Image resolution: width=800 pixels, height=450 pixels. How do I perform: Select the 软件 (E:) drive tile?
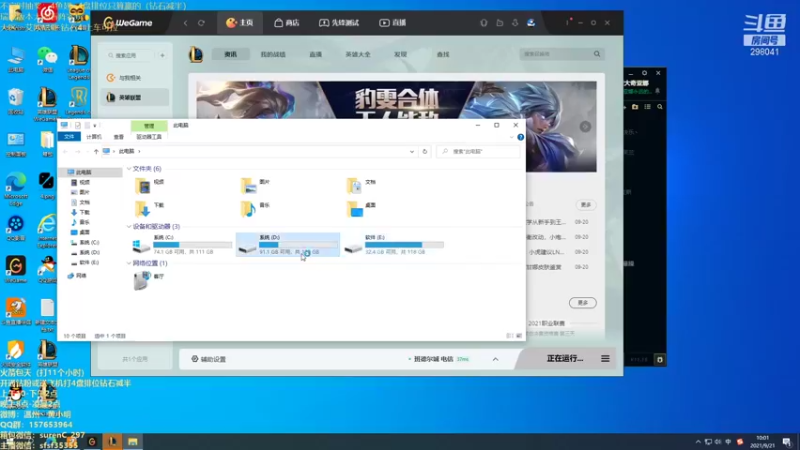(x=393, y=244)
